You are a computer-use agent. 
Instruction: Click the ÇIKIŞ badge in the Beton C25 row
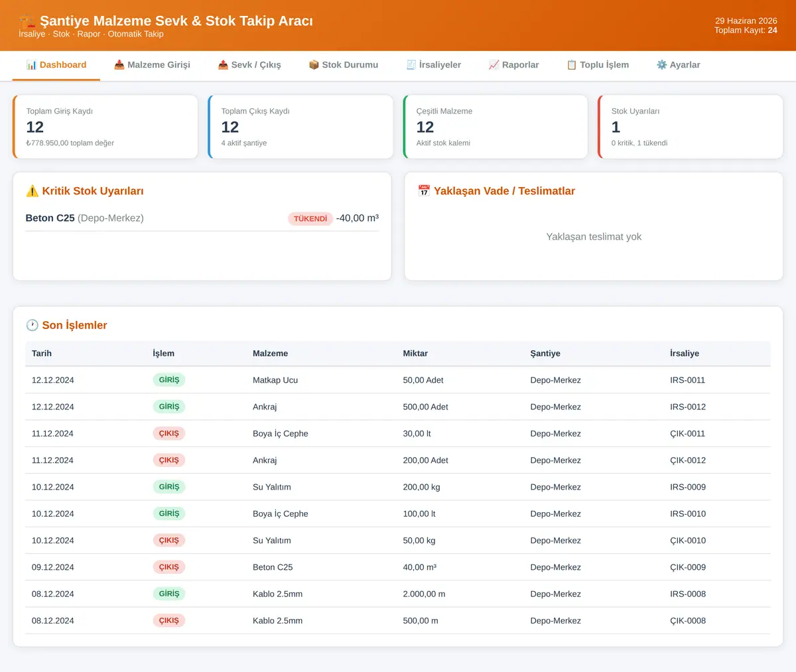pyautogui.click(x=168, y=567)
